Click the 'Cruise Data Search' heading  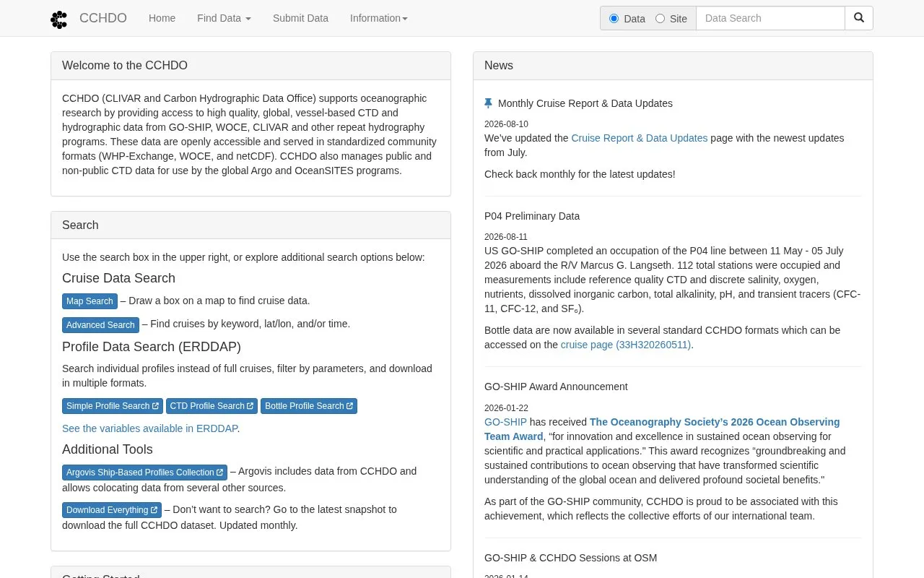(118, 278)
